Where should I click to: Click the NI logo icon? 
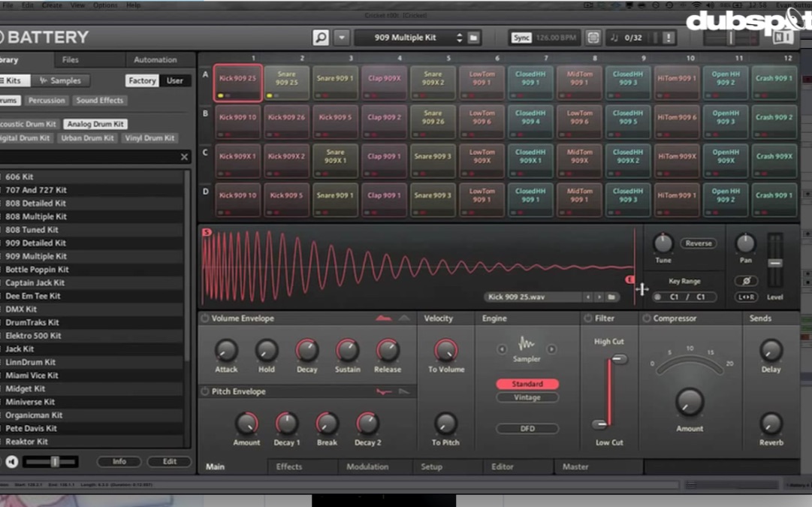783,38
